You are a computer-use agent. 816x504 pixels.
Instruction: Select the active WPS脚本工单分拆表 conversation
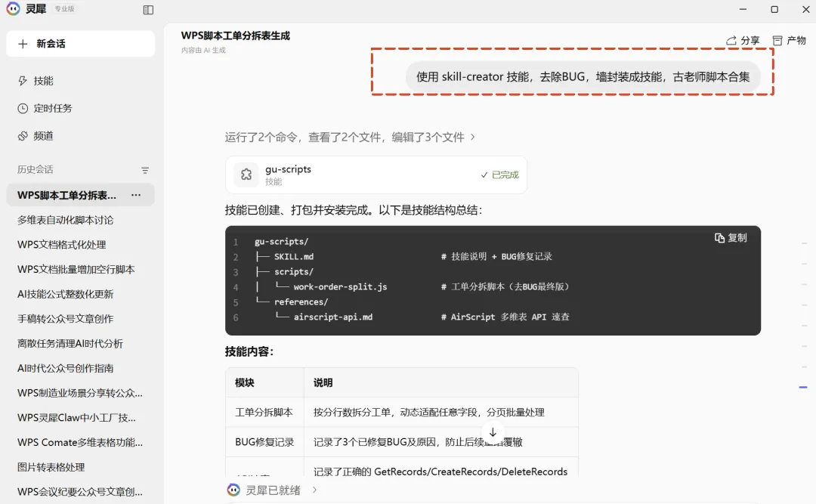coord(81,195)
